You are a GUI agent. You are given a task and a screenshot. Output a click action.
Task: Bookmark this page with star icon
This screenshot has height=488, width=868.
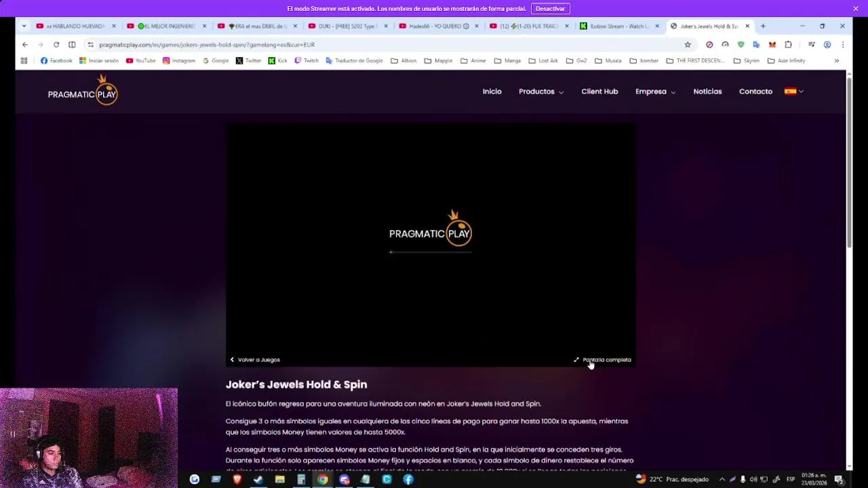click(x=688, y=45)
